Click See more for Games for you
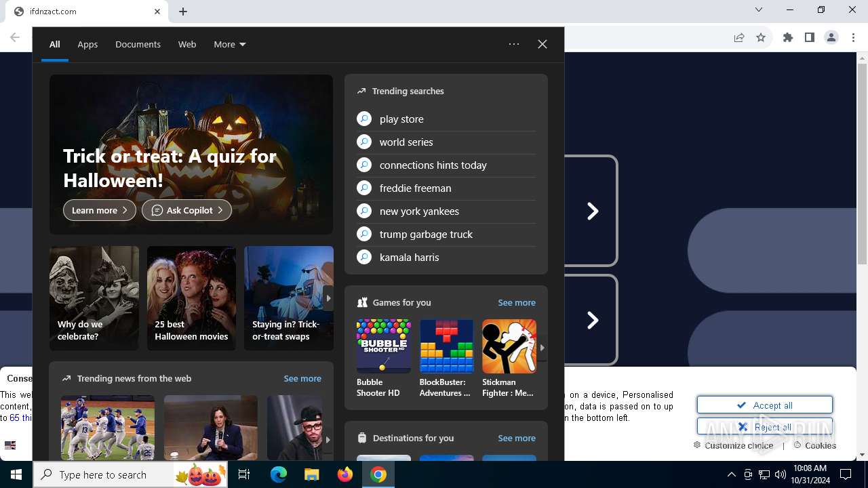 click(517, 302)
